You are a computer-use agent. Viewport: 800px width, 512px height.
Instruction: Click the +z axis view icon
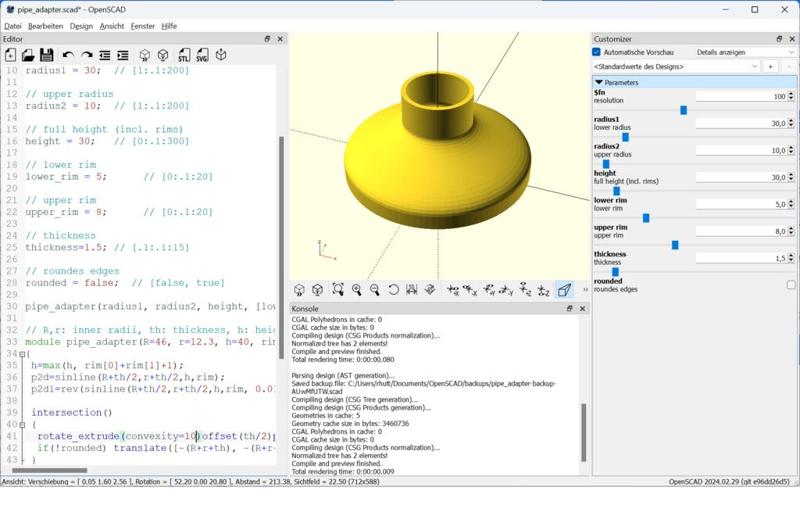pyautogui.click(x=525, y=290)
